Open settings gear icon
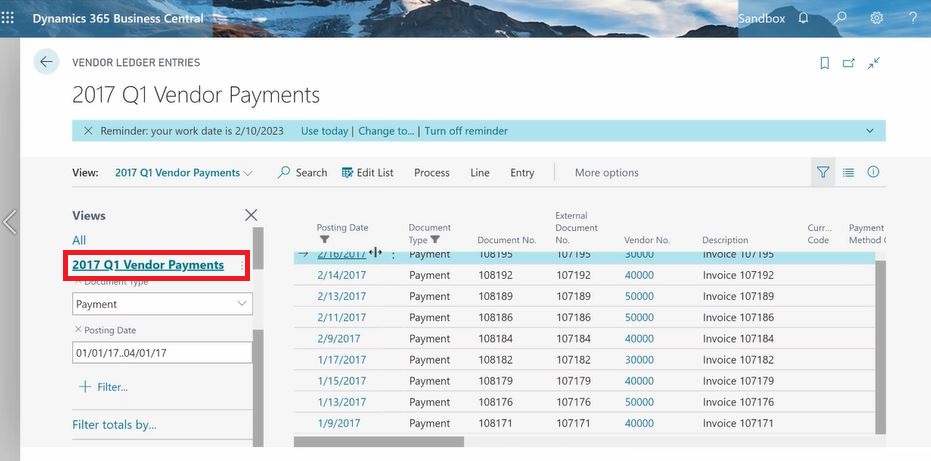931x461 pixels. point(876,18)
